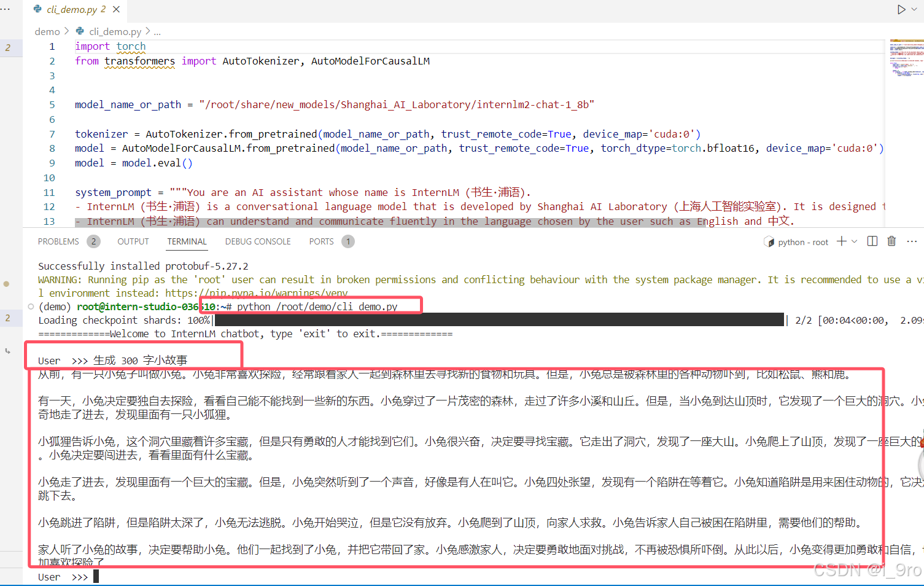
Task: Click the problems count badge 2
Action: pyautogui.click(x=93, y=241)
